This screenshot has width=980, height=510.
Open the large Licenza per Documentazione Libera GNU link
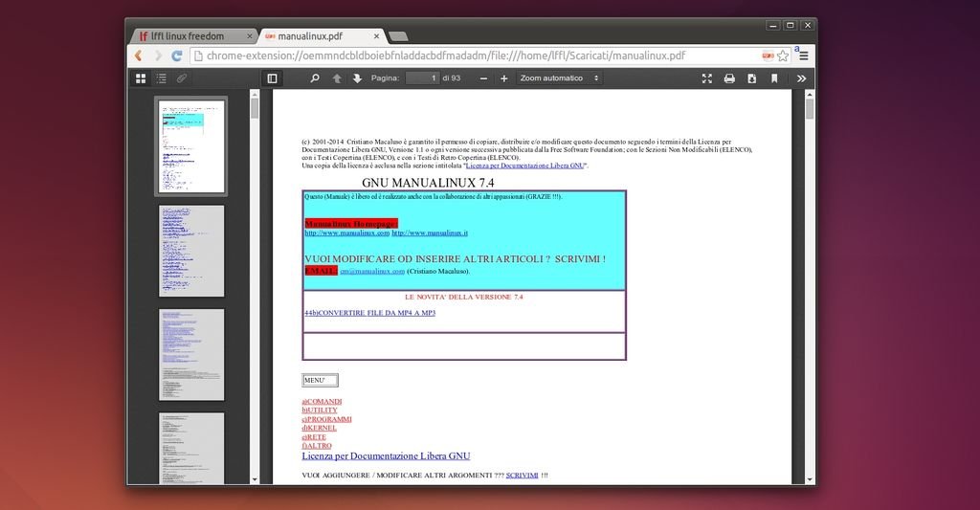click(386, 456)
